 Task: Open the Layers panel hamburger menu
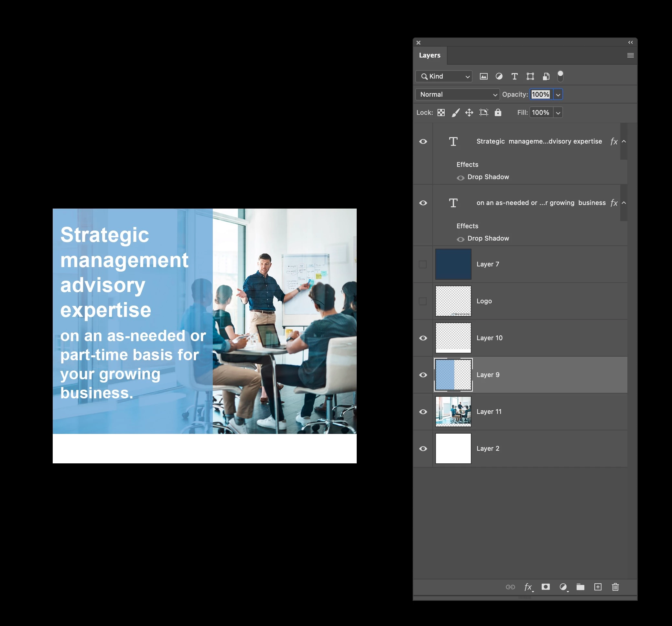click(x=630, y=55)
